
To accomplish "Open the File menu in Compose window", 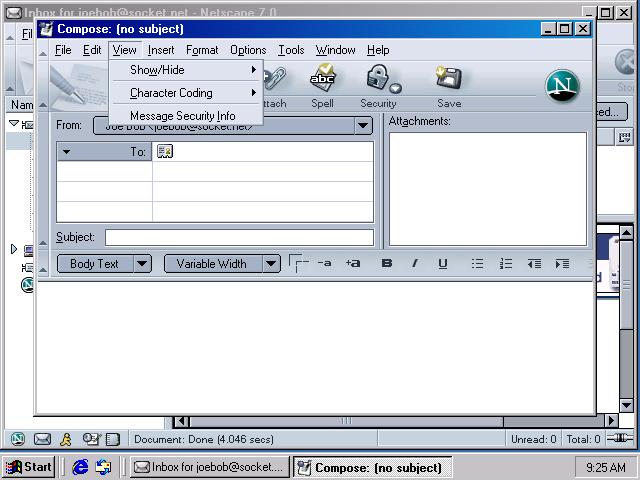I will coord(63,50).
